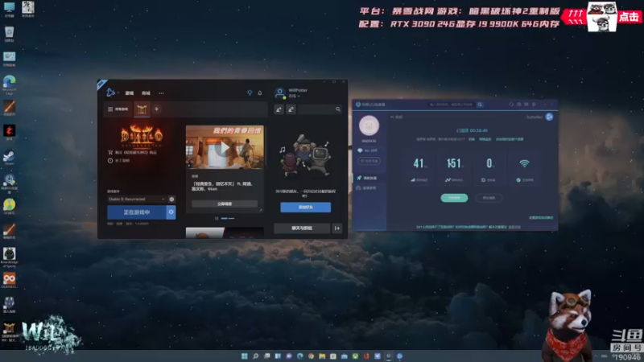The width and height of the screenshot is (644, 362).
Task: Click the pink pig avatar in accelerator
Action: coord(369,125)
